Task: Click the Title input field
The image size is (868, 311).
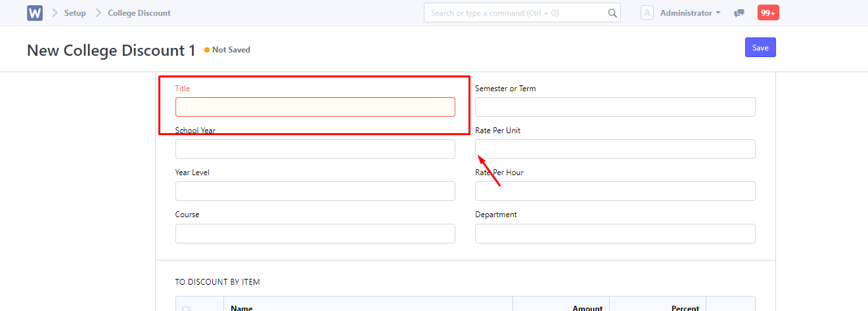Action: click(x=315, y=107)
